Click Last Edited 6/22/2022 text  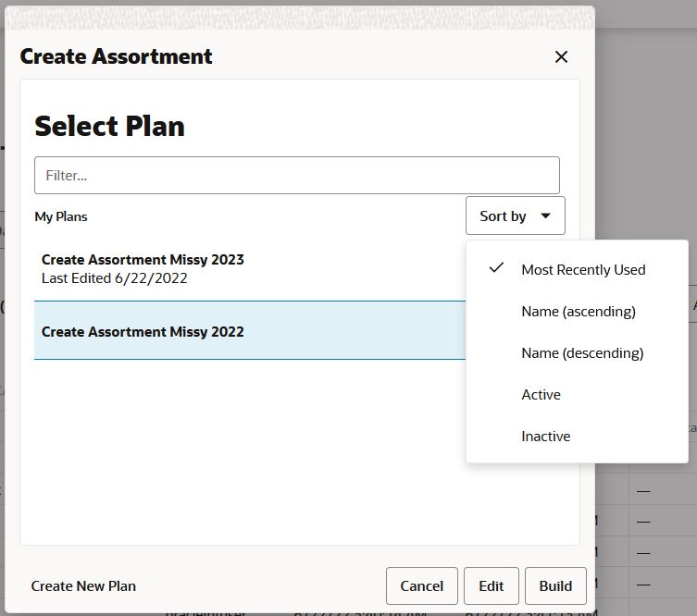click(114, 278)
